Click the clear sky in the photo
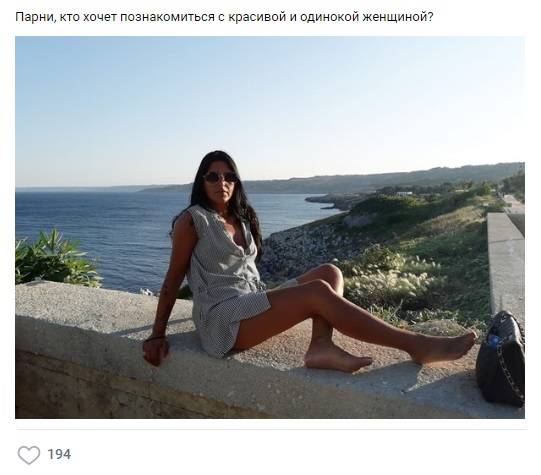 [269, 103]
